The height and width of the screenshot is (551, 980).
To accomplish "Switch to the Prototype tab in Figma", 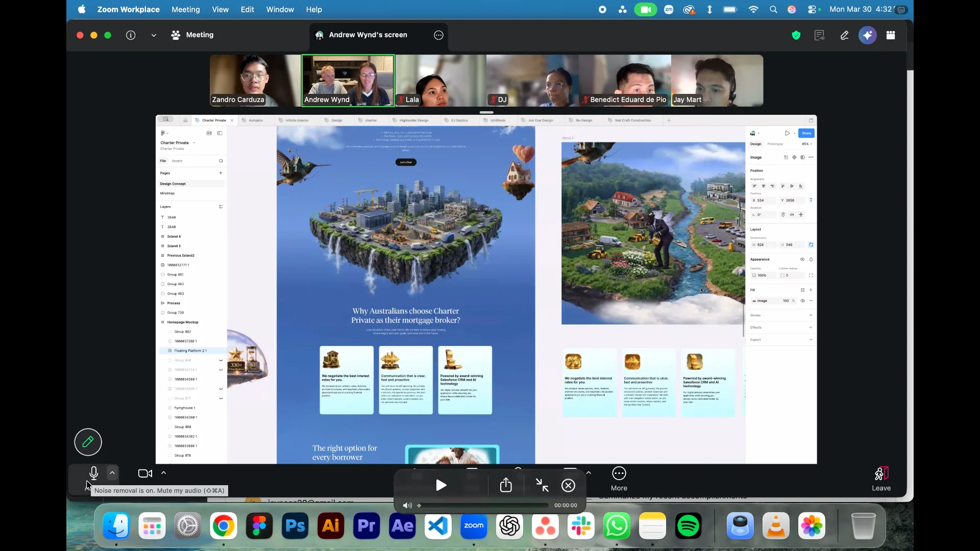I will click(775, 144).
